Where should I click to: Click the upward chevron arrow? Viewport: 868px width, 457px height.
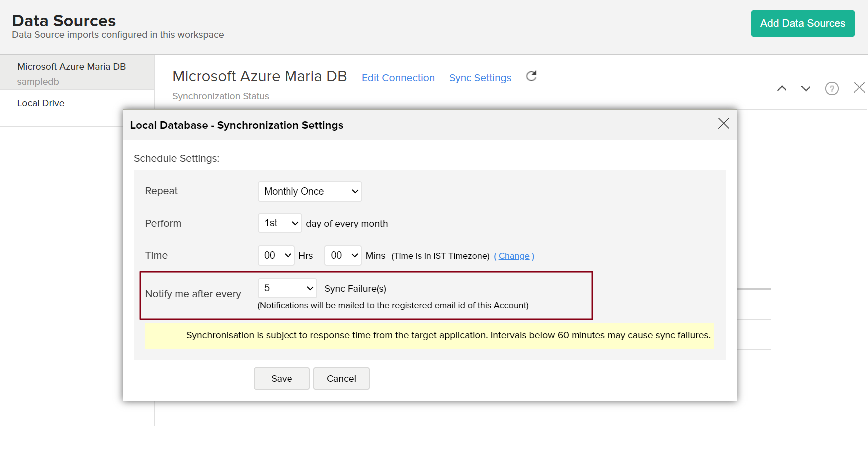tap(782, 88)
